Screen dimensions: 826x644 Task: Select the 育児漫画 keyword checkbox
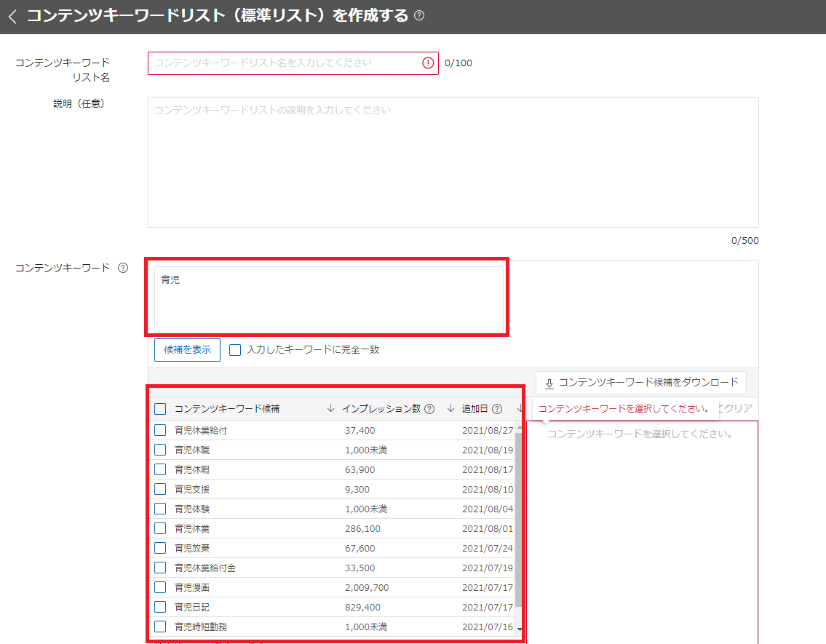click(x=160, y=587)
